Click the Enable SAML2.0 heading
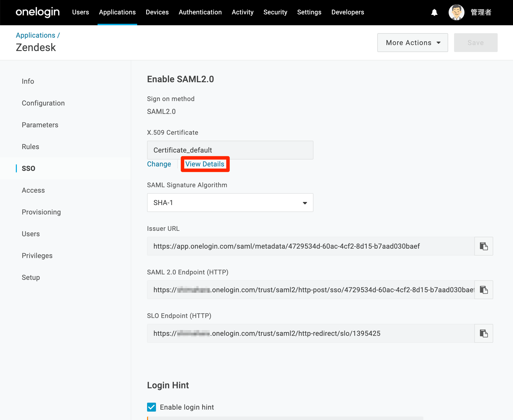Screen dimensions: 513x420 coord(180,79)
